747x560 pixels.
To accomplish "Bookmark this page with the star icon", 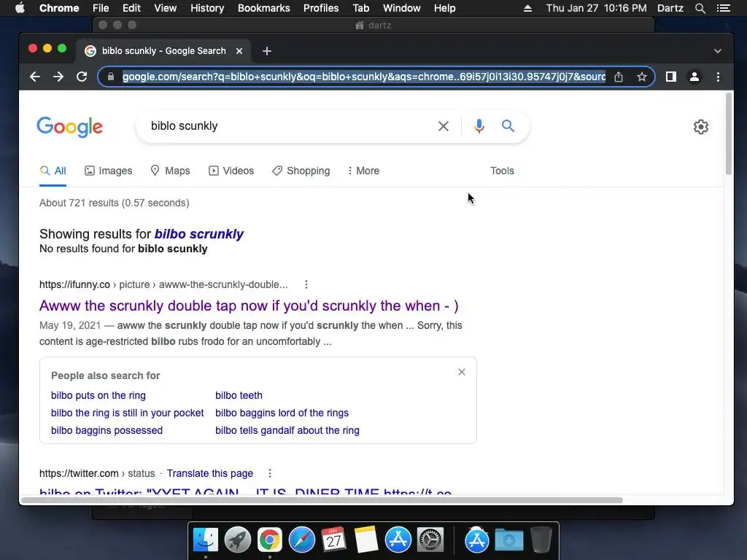I will coord(642,77).
